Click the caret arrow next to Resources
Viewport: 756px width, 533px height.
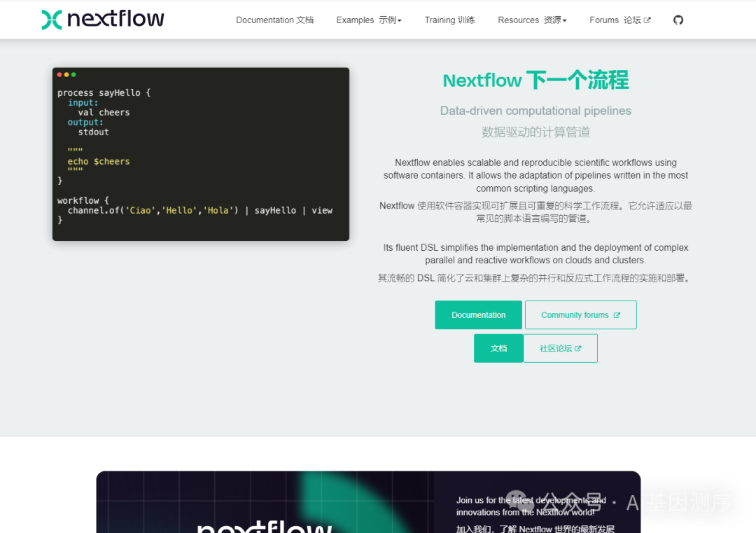(x=566, y=20)
